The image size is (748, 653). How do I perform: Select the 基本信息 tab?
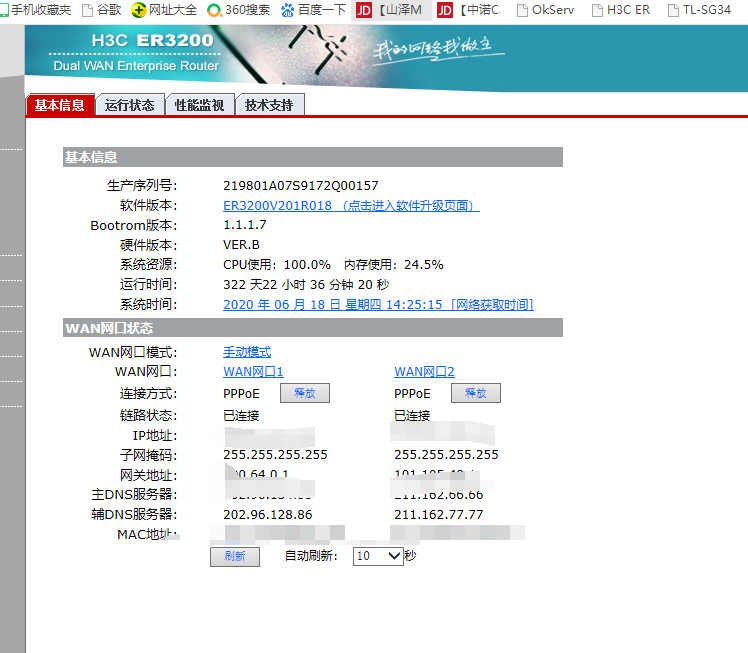(60, 104)
